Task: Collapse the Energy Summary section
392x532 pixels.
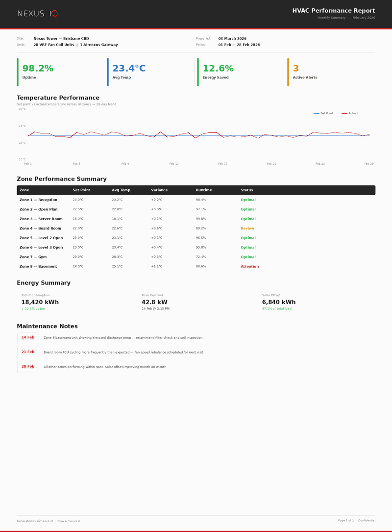Action: pyautogui.click(x=43, y=283)
